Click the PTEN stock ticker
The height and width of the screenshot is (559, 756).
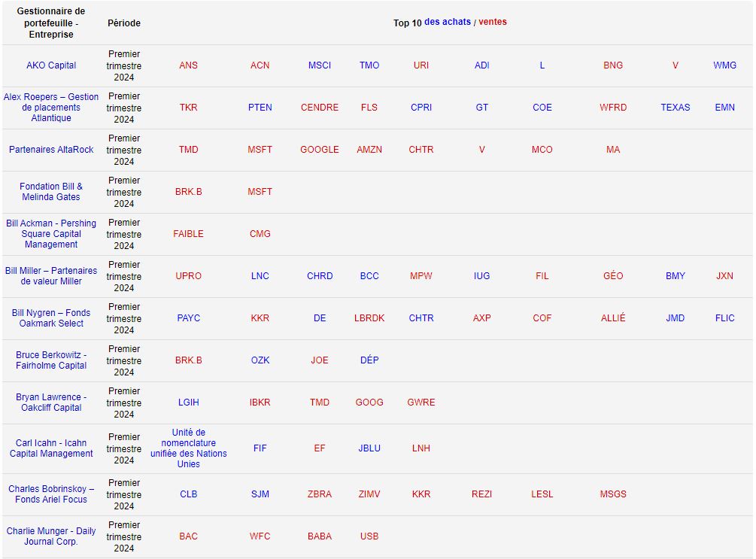[260, 108]
